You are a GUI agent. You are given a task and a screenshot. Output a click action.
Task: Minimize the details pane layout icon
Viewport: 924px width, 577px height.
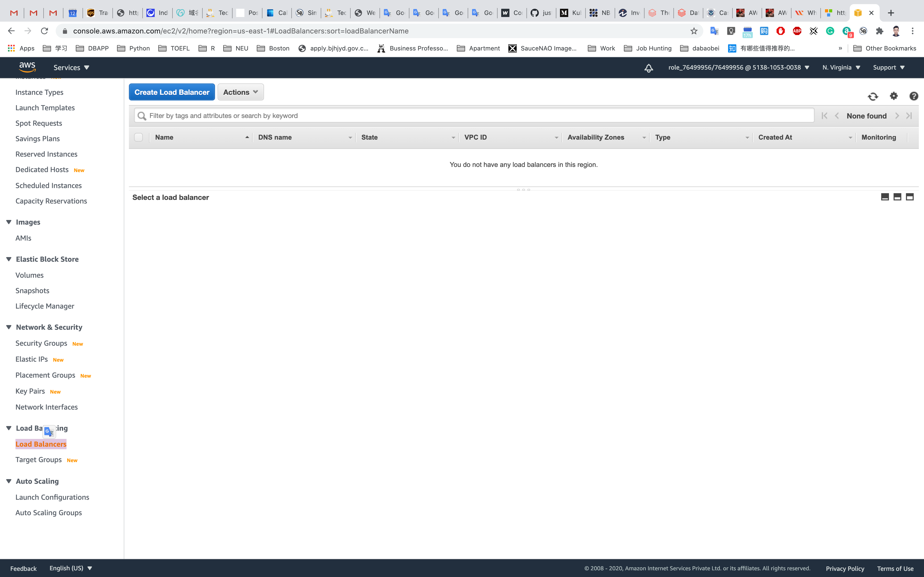(x=885, y=197)
